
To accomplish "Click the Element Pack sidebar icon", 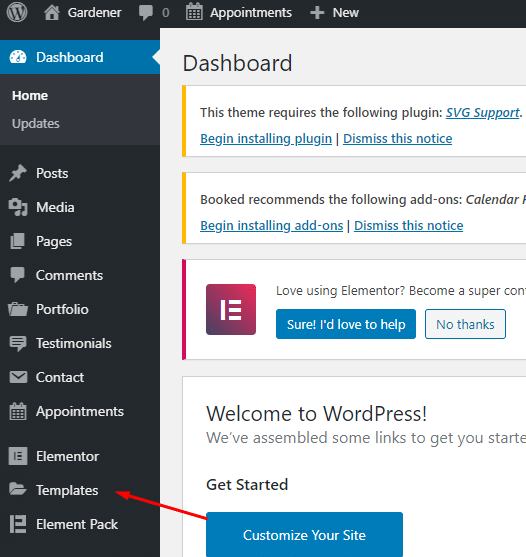I will point(18,524).
